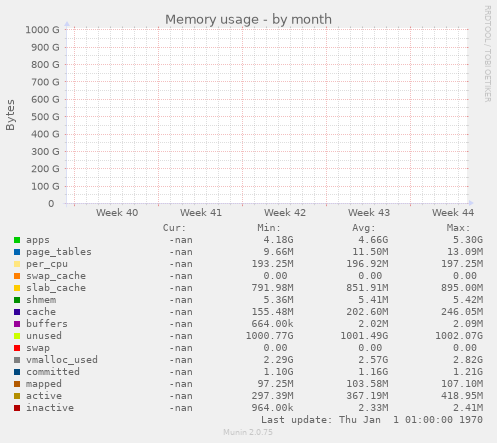Click the 'Week 40' x-axis label

[x=117, y=213]
